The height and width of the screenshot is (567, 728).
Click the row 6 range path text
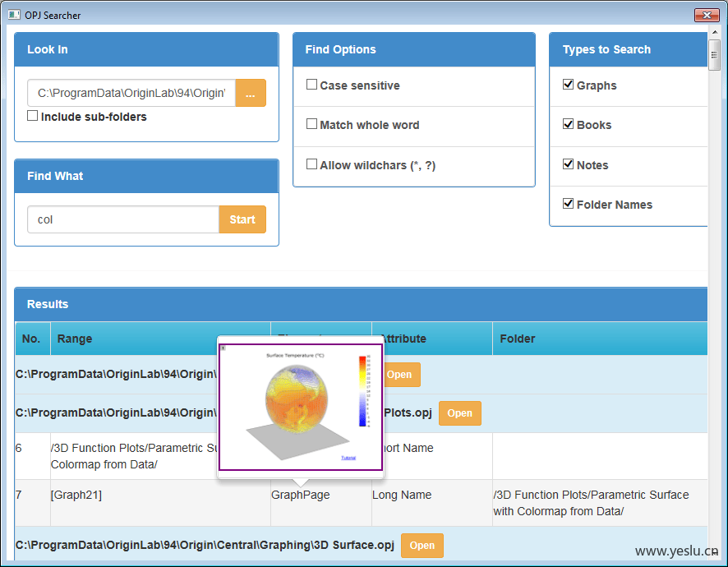coord(134,456)
